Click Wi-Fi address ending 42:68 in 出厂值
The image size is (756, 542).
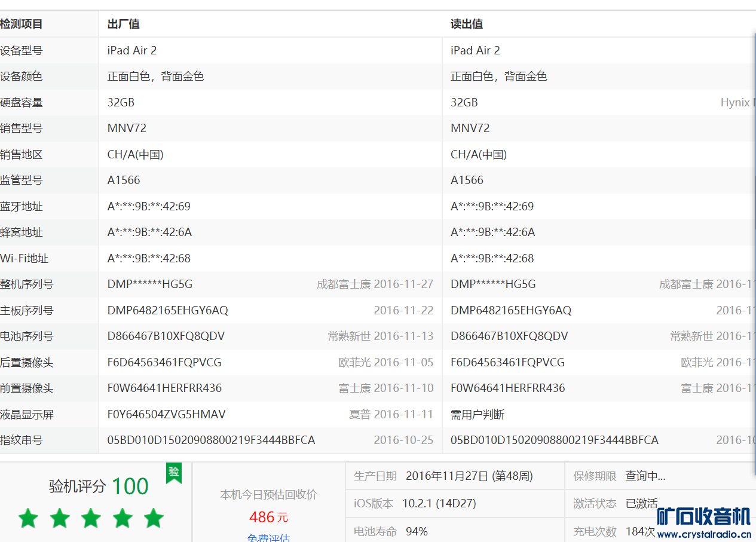(149, 259)
